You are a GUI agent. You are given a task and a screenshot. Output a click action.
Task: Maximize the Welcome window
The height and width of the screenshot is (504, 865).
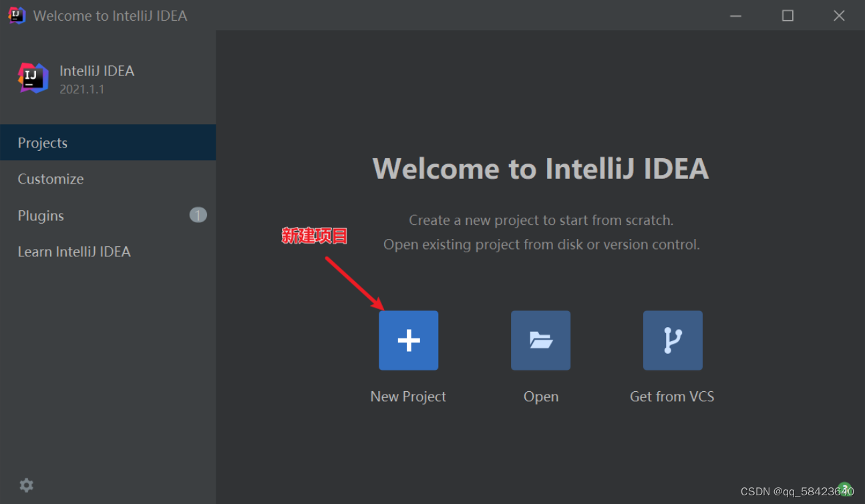click(788, 15)
